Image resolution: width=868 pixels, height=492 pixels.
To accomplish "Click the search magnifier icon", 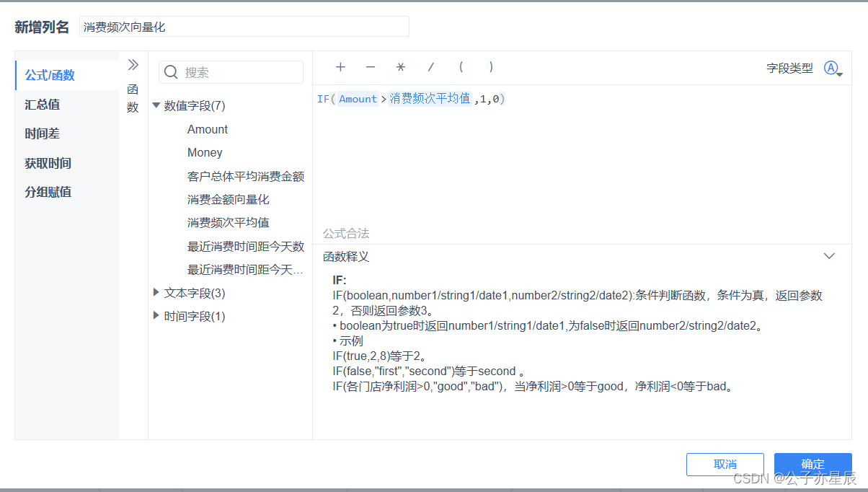I will pos(170,72).
